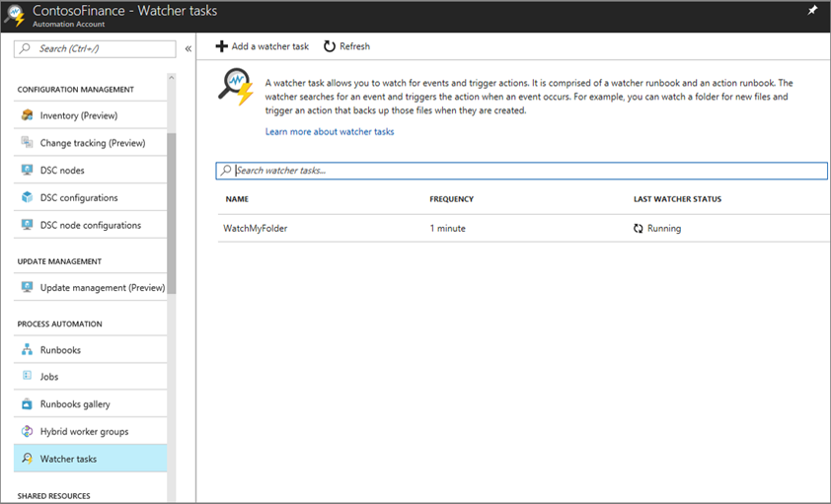Click the Change tracking icon

pyautogui.click(x=27, y=142)
